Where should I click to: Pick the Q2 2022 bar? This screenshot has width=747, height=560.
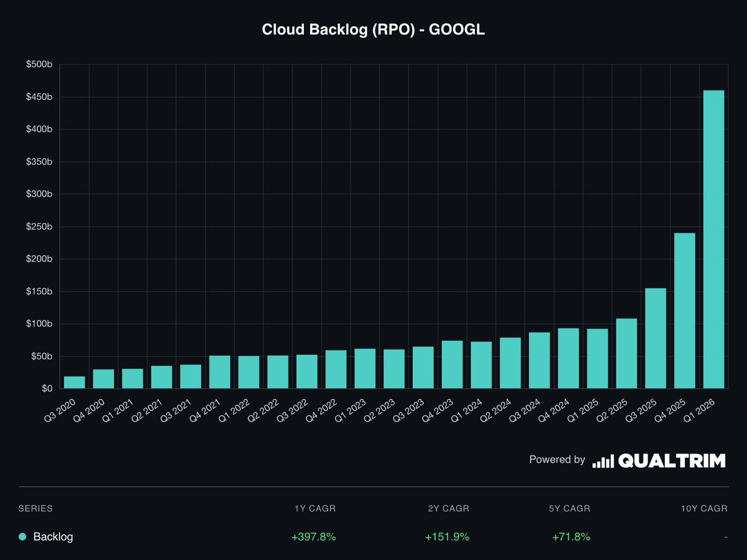click(x=278, y=372)
